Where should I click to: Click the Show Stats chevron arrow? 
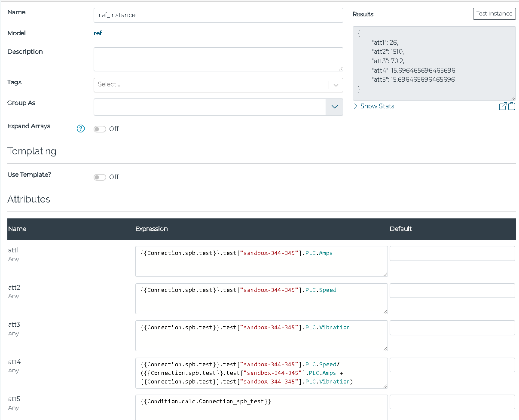tap(356, 106)
